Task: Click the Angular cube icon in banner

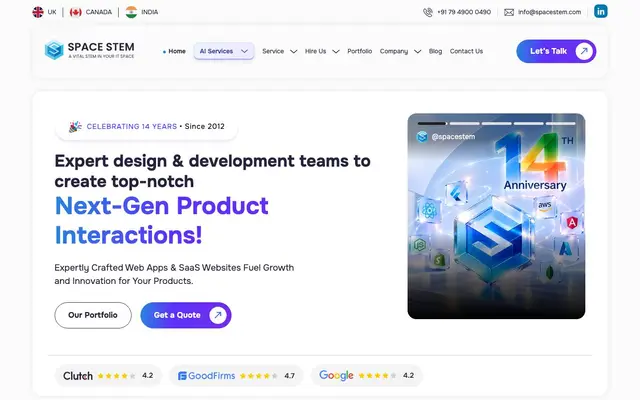Action: [572, 223]
